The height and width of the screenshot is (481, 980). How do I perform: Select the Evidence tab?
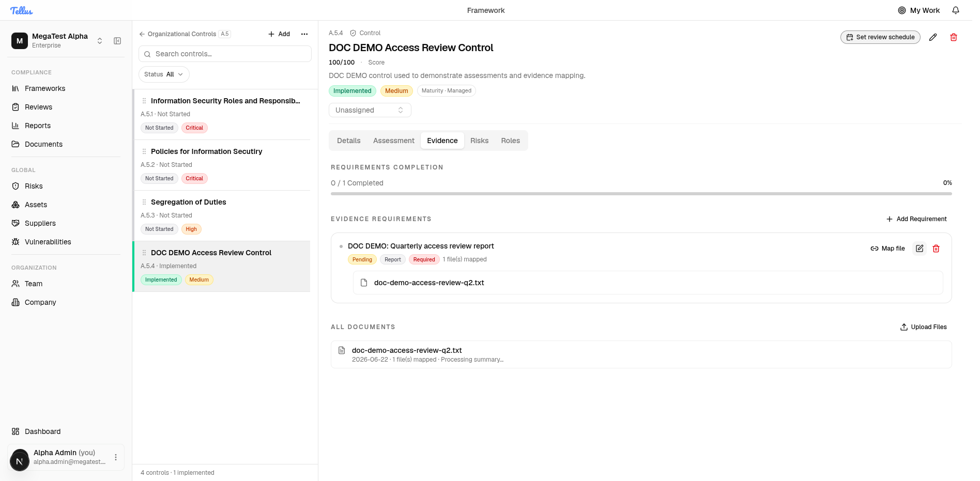tap(442, 141)
